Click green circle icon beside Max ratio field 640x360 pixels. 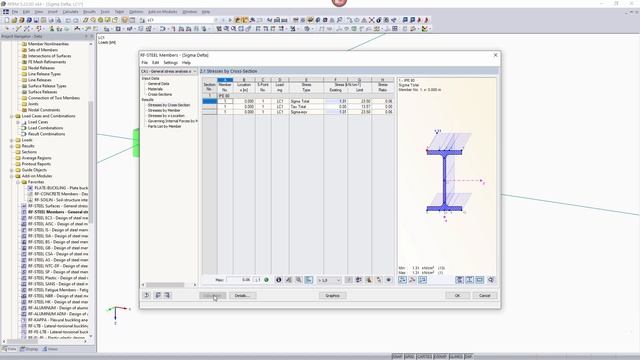click(x=267, y=280)
